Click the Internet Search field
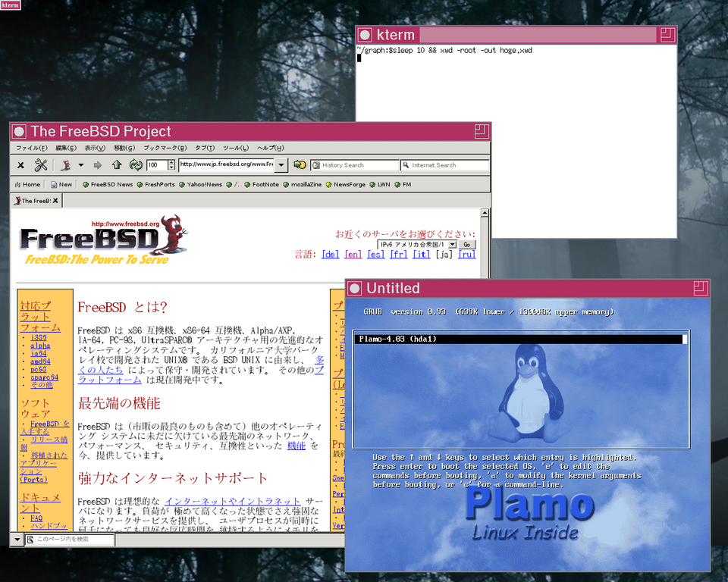This screenshot has height=582, width=728. [445, 165]
